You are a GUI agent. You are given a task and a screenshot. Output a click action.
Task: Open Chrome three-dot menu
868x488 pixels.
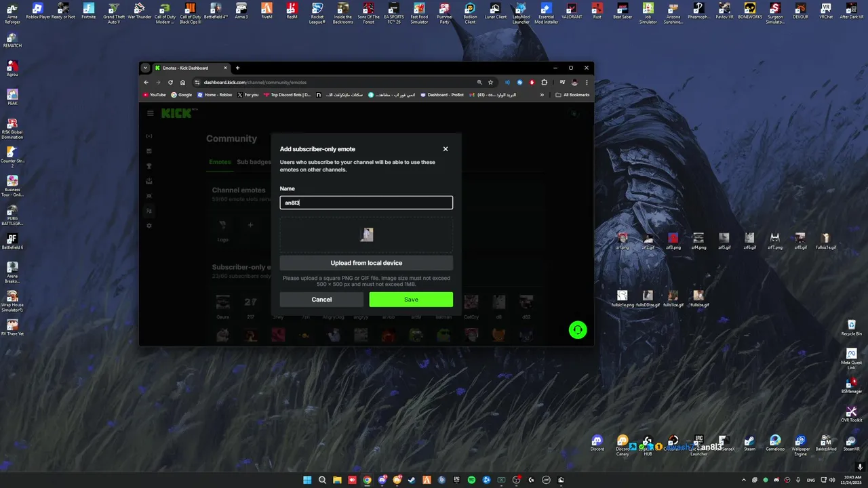[x=587, y=82]
